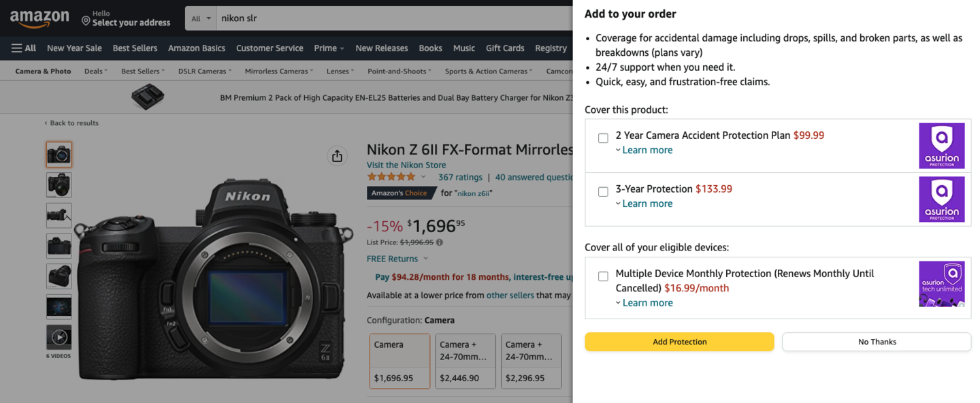The height and width of the screenshot is (403, 980).
Task: Click the info icon beside List Price
Action: (x=440, y=242)
